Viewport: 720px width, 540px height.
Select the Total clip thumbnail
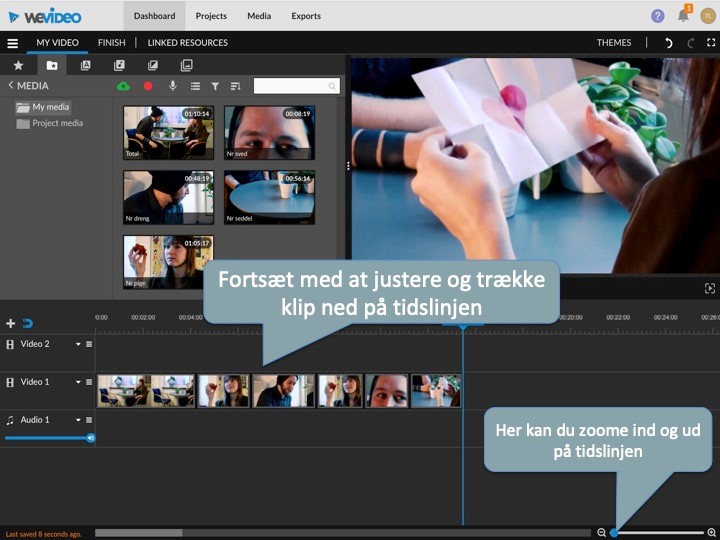click(169, 133)
